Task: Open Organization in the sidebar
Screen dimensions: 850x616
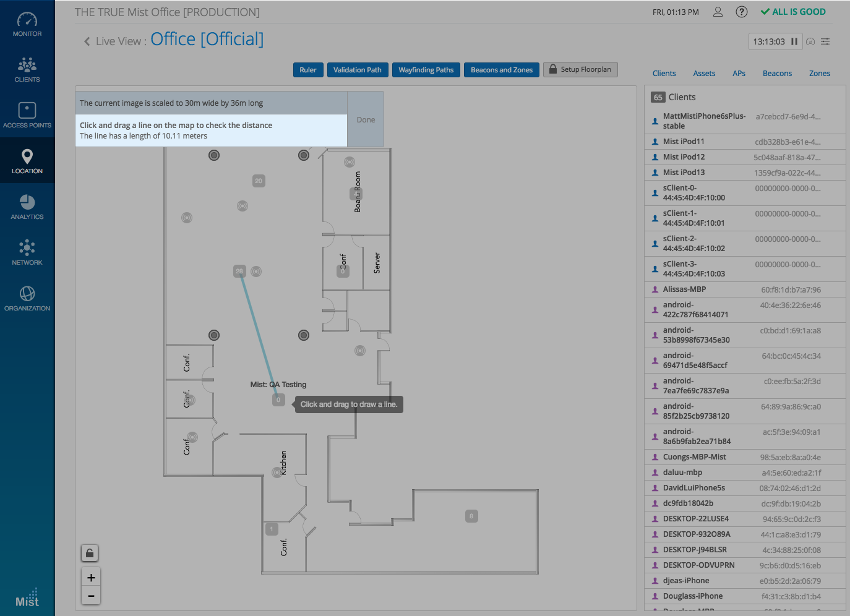Action: tap(27, 299)
